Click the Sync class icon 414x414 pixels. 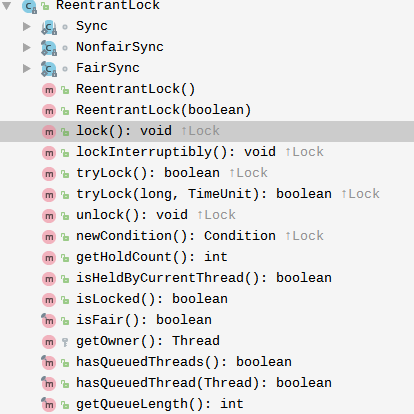pyautogui.click(x=49, y=27)
